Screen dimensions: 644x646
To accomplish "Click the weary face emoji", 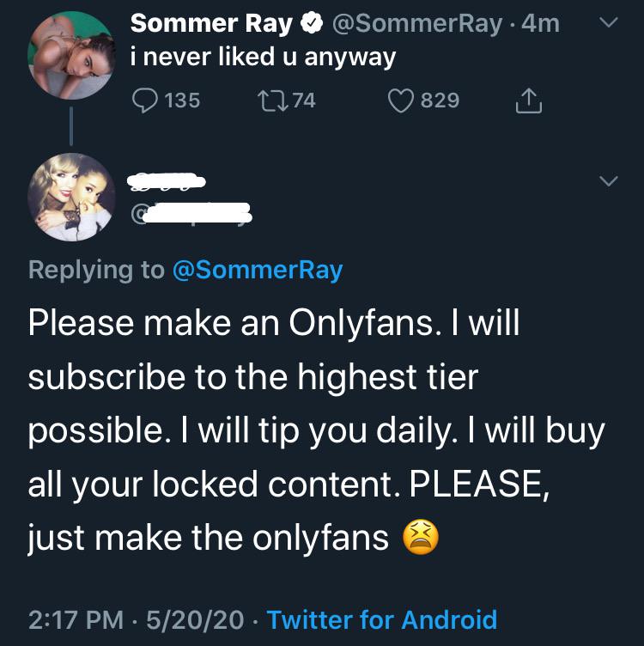I will pos(421,538).
